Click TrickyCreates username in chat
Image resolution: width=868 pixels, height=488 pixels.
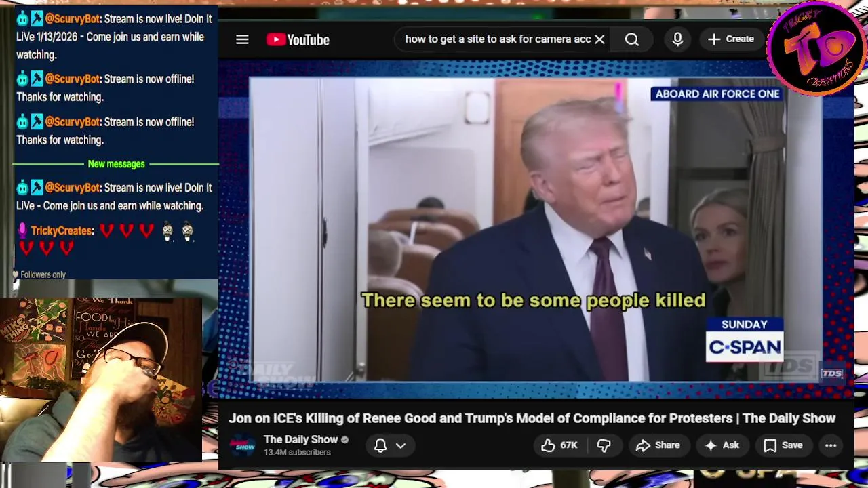[x=62, y=230]
